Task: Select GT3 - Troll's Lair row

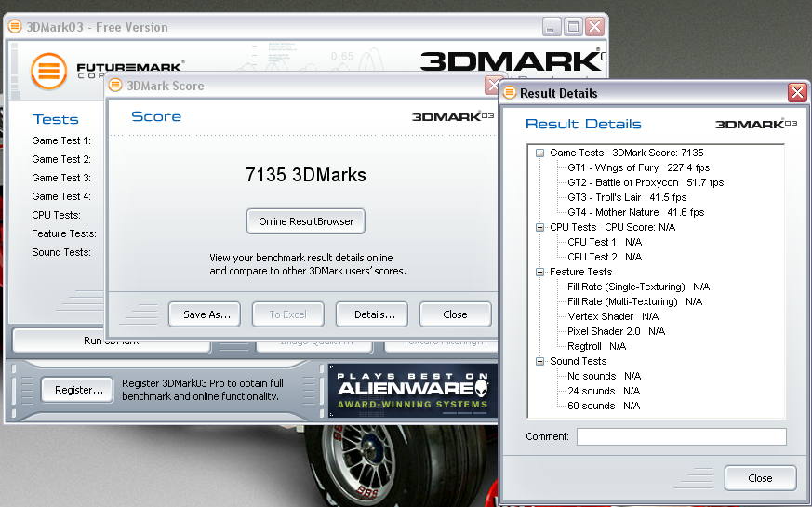Action: (x=627, y=197)
